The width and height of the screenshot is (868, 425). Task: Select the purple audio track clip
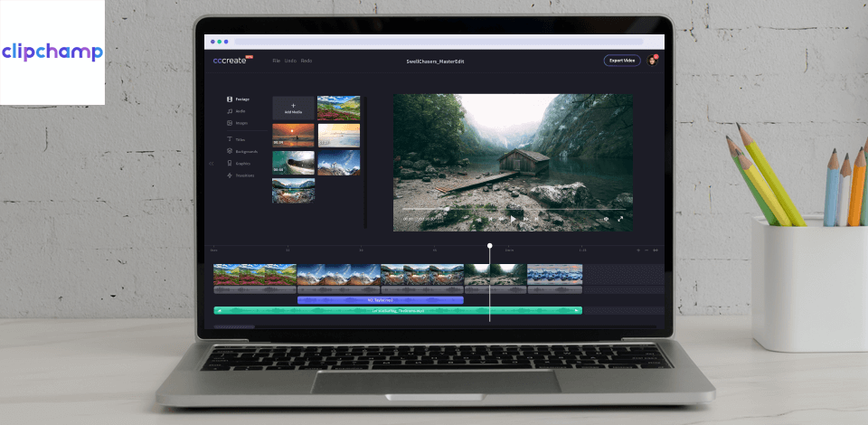tap(381, 300)
